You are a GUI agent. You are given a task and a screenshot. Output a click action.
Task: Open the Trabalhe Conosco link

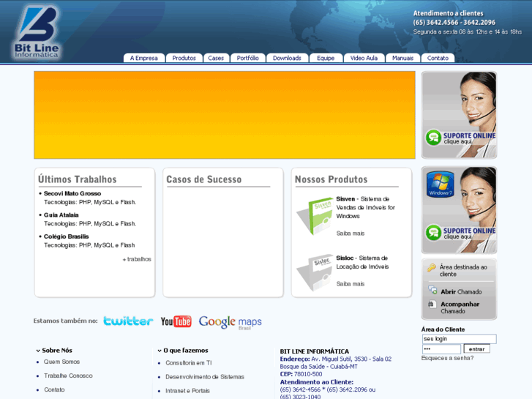68,376
